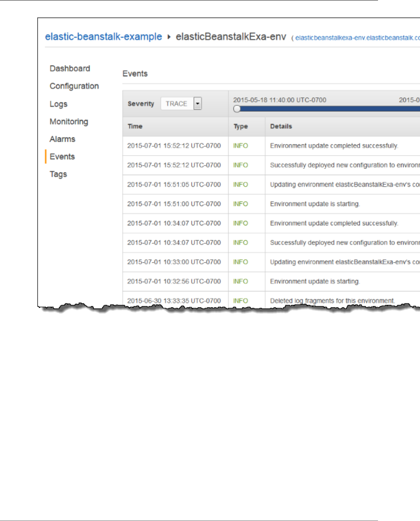
Task: Go to the Dashboard page
Action: (x=70, y=68)
